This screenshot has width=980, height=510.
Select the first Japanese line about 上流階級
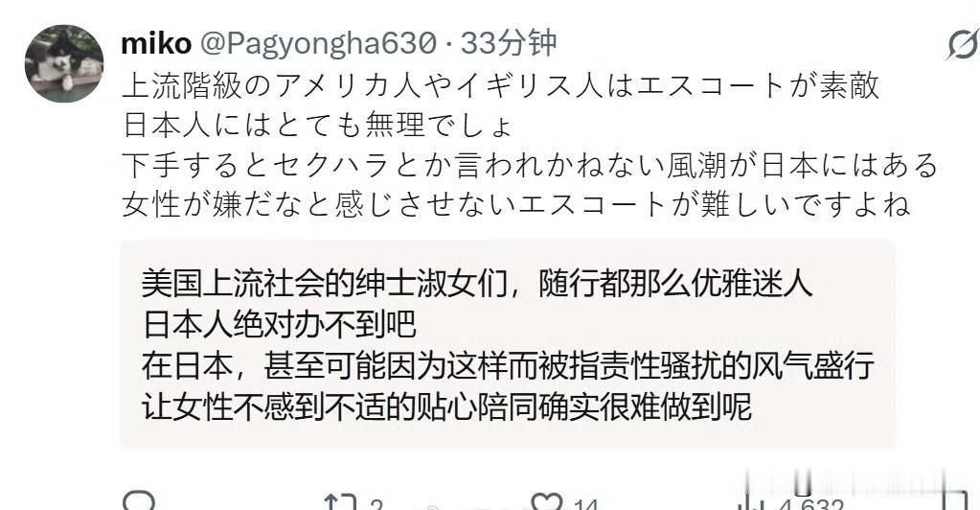tap(501, 85)
